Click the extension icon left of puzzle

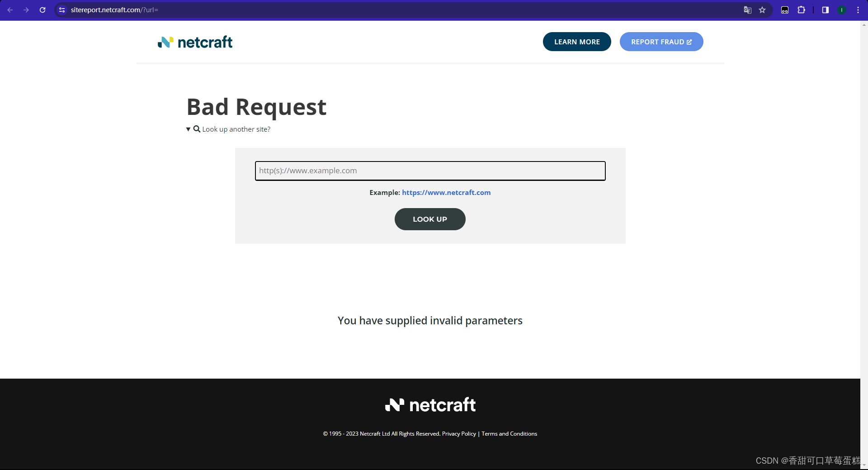(x=785, y=10)
